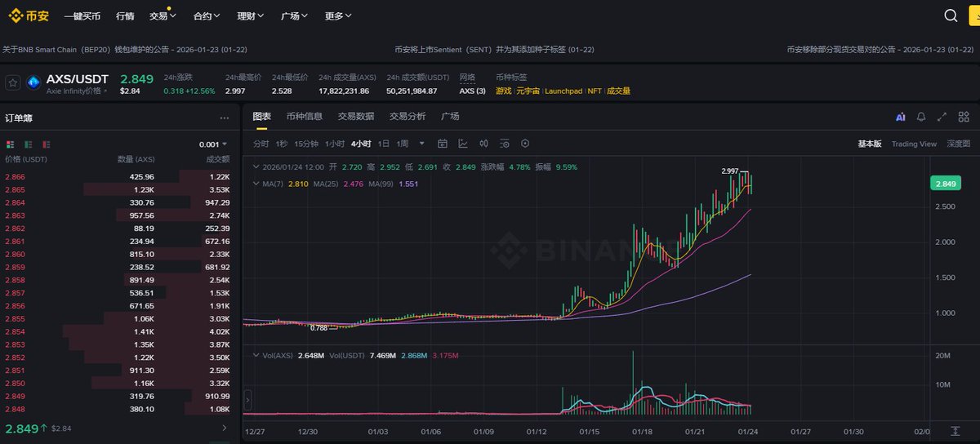Expand the panel arrow at chart left edge
Image resolution: width=980 pixels, height=444 pixels.
pyautogui.click(x=247, y=401)
